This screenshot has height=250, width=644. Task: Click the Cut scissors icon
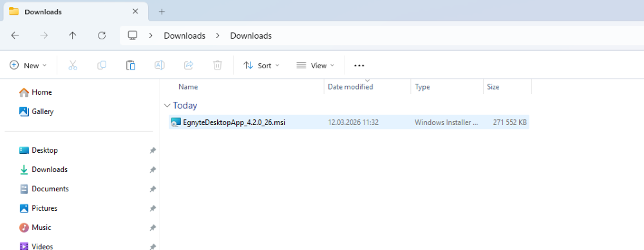tap(73, 65)
